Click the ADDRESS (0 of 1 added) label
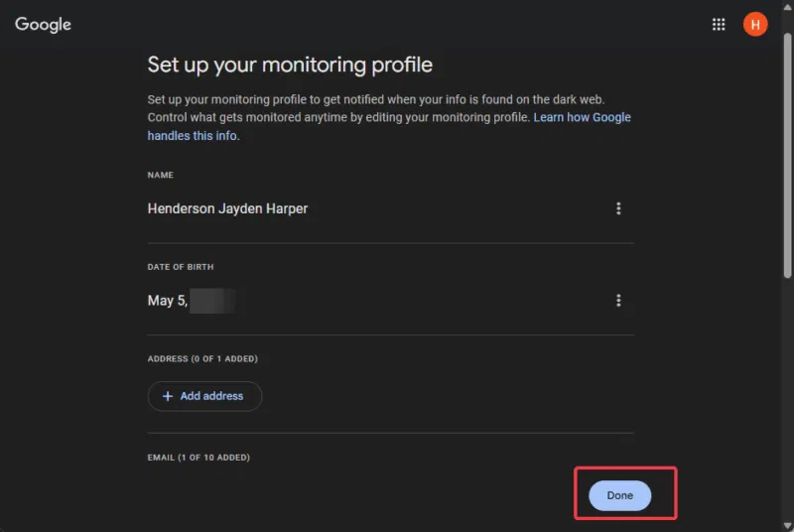 208,358
